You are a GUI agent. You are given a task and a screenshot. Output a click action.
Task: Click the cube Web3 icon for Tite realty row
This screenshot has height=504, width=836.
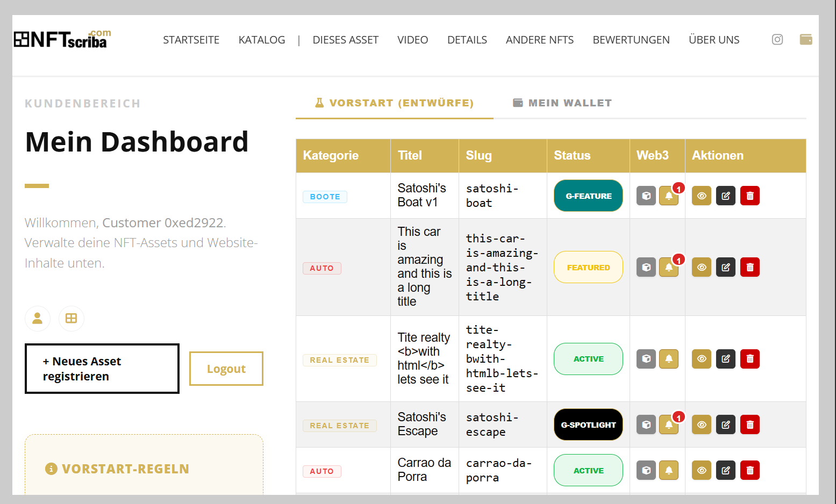click(646, 358)
